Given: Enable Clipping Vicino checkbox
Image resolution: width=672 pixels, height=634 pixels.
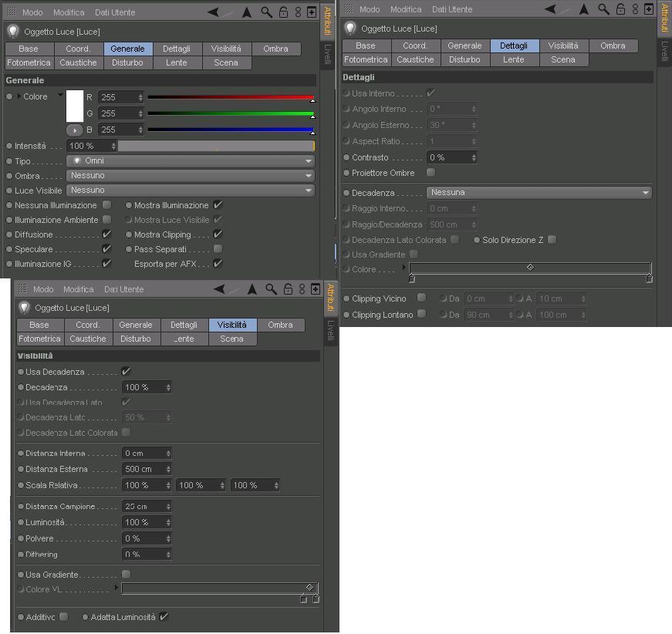Looking at the screenshot, I should pos(422,298).
